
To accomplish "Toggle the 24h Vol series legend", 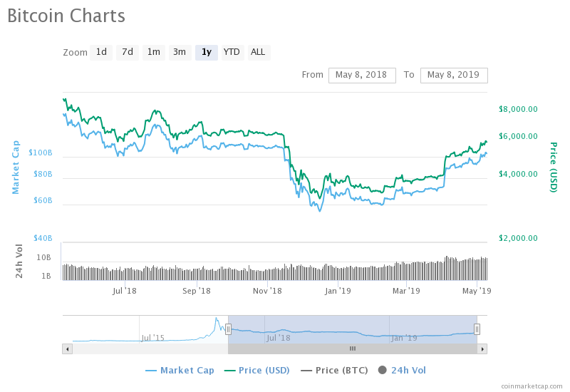I will [x=402, y=371].
